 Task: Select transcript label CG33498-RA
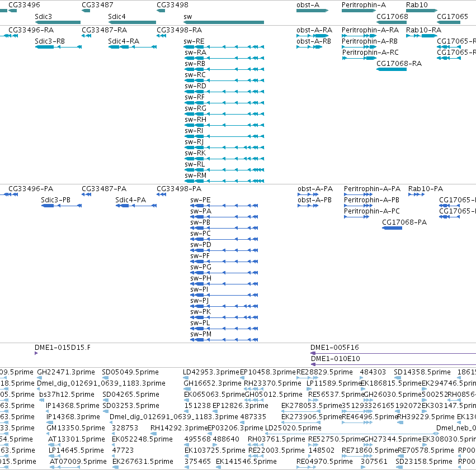[x=179, y=30]
